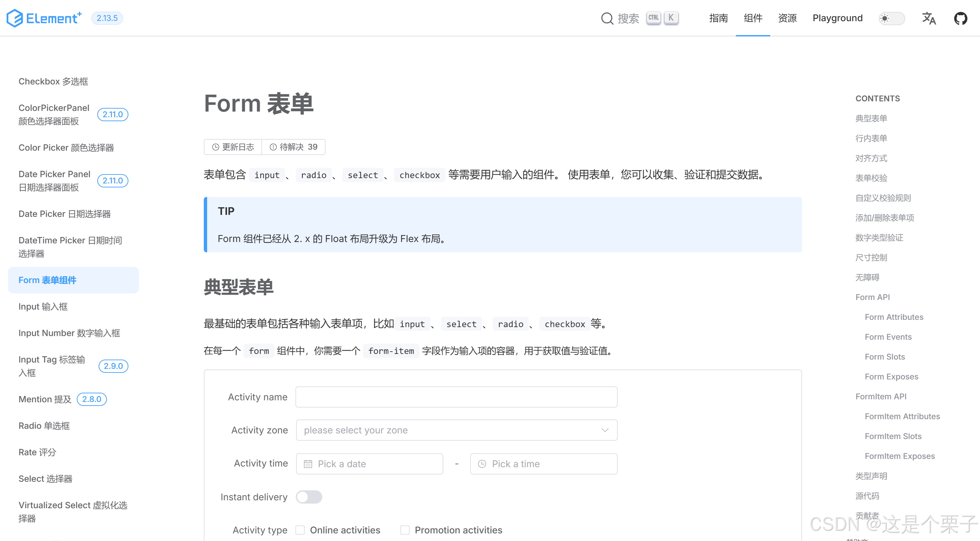Click the Activity name input field

click(456, 397)
